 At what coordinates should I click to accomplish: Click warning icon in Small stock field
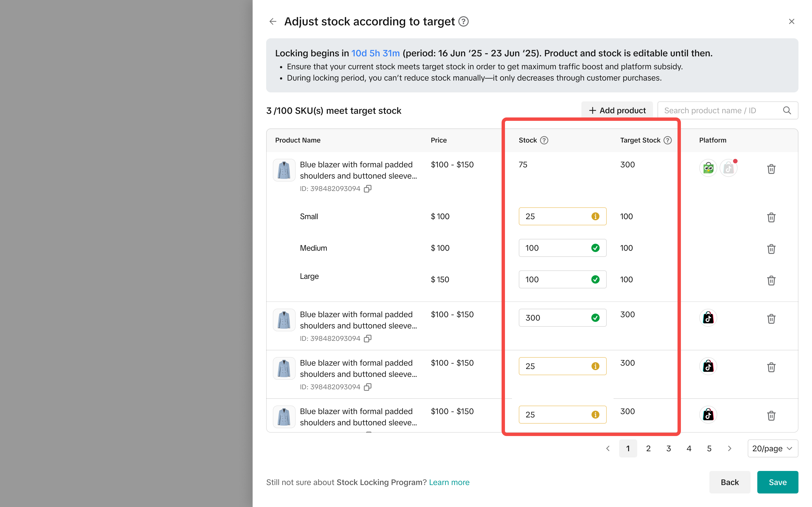595,216
